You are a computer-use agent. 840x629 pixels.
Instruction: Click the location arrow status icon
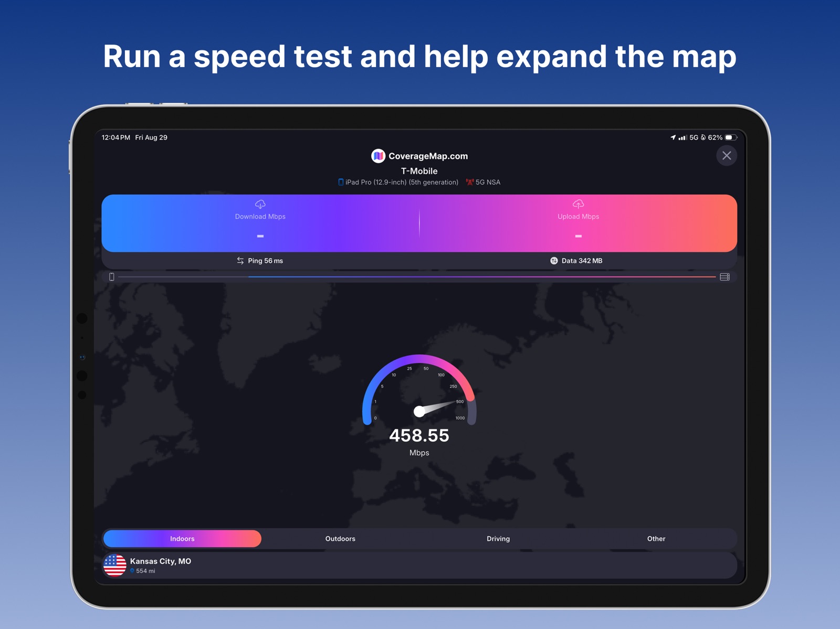[x=673, y=137]
